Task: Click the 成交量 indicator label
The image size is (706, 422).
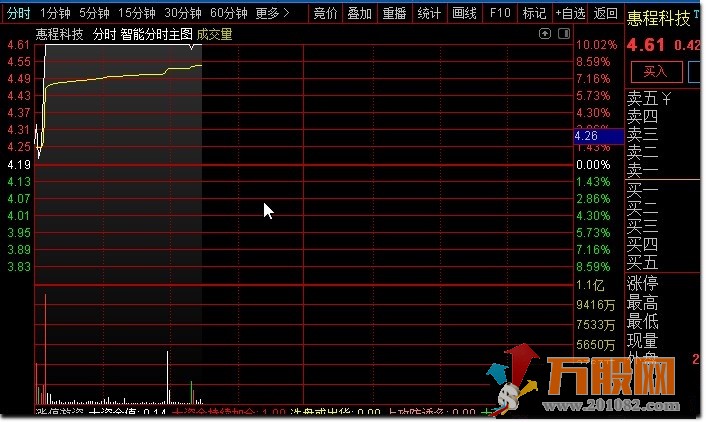Action: 214,34
